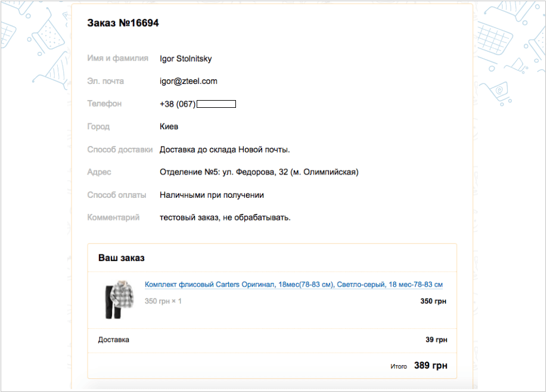Click the delivery method text Доставка до склада Новой почты
This screenshot has width=547, height=392.
tap(225, 150)
